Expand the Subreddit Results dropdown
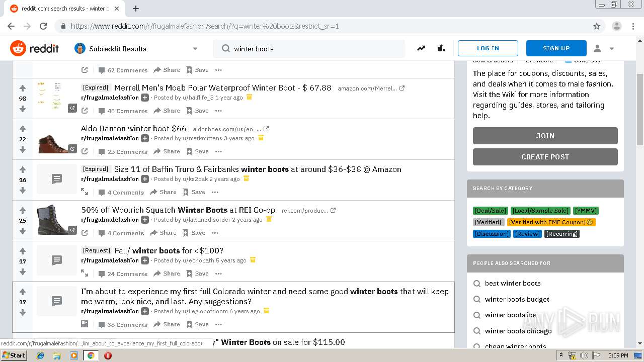The height and width of the screenshot is (362, 644). tap(195, 49)
